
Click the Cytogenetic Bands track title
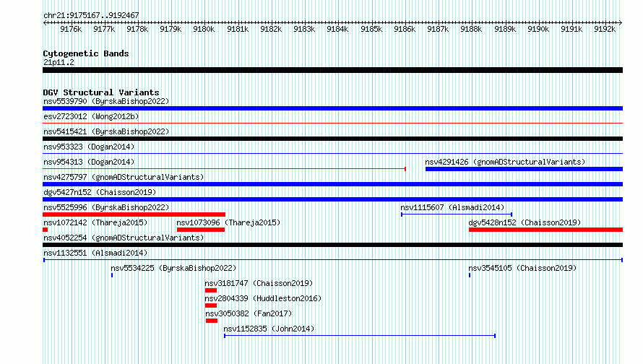86,53
